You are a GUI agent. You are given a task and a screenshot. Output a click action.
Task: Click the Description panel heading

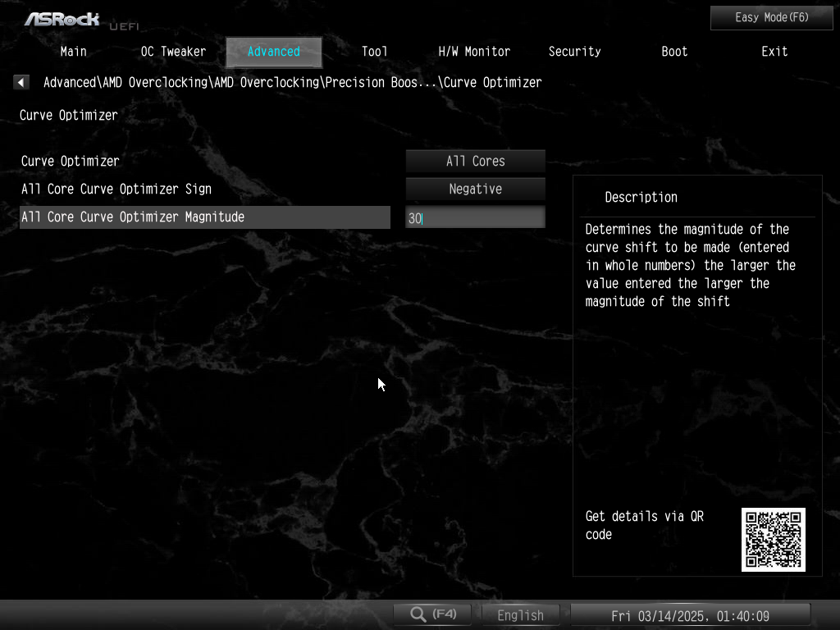(641, 197)
